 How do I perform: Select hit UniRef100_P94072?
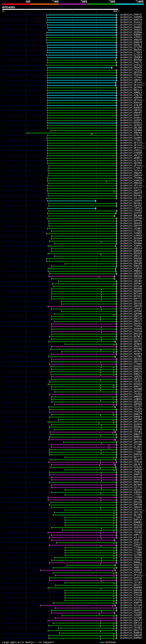click(x=131, y=15)
